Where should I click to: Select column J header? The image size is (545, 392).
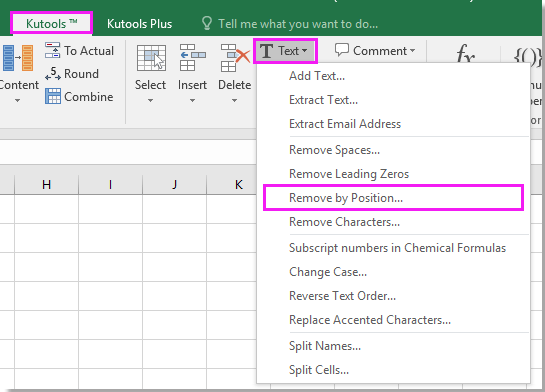coord(174,184)
